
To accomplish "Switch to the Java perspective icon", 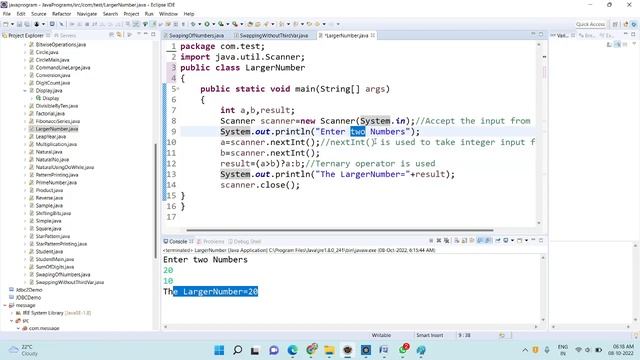I will (x=626, y=24).
